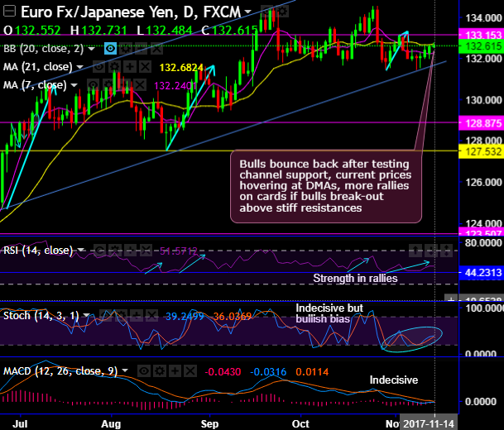The width and height of the screenshot is (504, 430).
Task: Expand the RSI (14, close) dropdown arrow
Action: click(81, 251)
